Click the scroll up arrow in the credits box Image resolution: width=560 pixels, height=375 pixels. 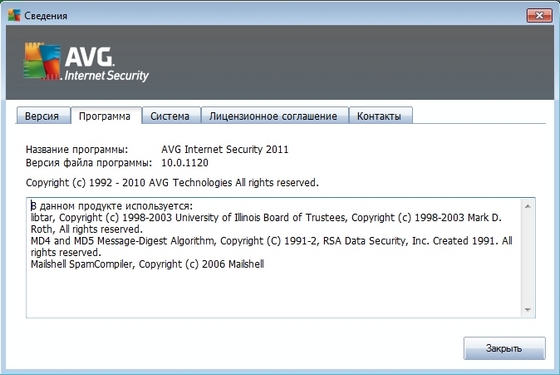[528, 206]
